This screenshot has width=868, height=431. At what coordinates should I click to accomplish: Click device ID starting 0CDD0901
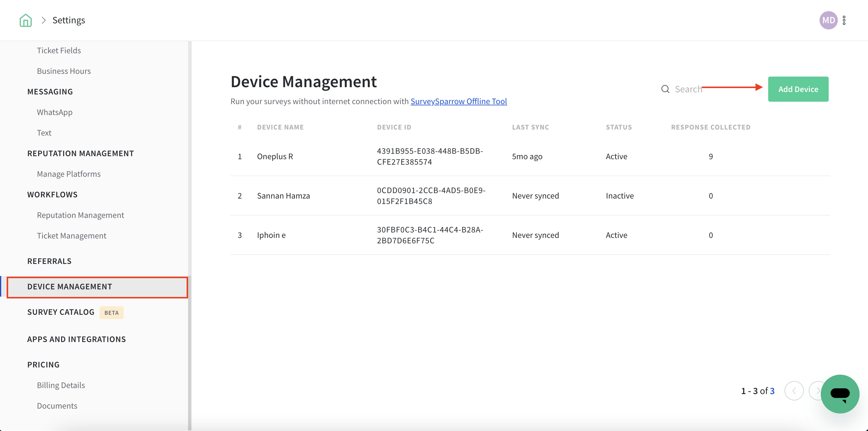[431, 196]
